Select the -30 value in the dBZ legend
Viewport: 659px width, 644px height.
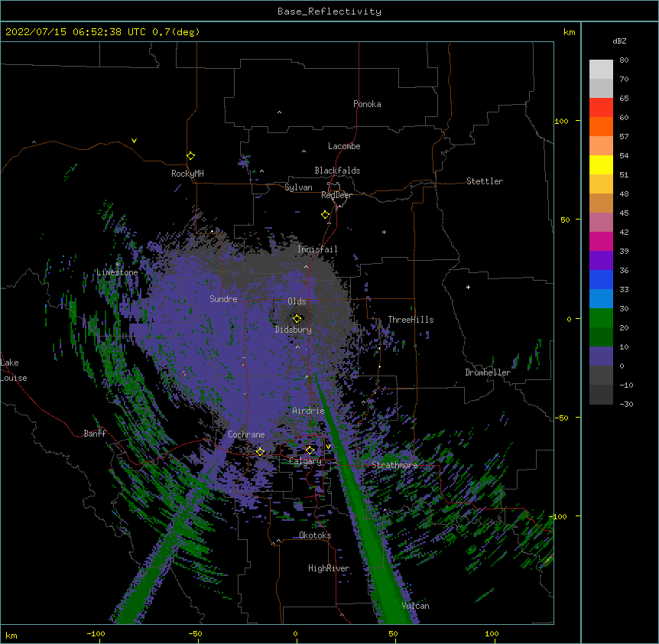pyautogui.click(x=626, y=404)
